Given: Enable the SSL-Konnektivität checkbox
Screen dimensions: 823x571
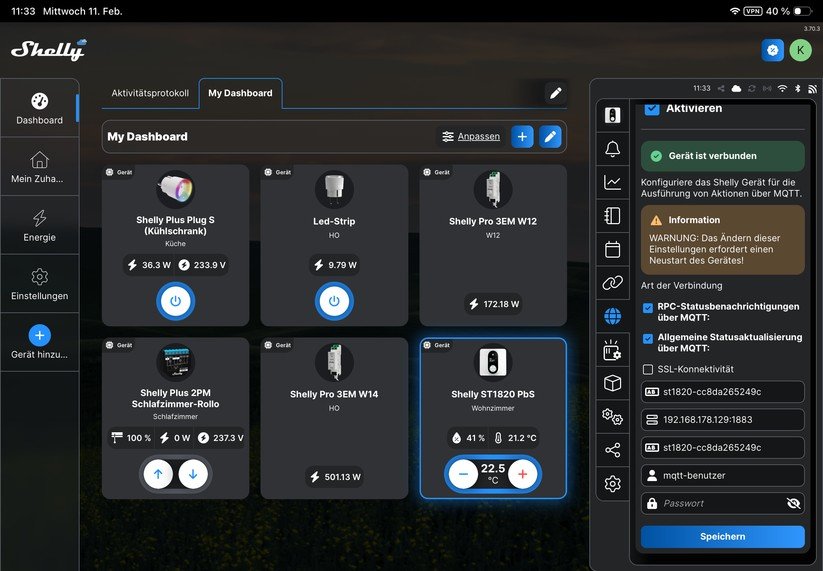Looking at the screenshot, I should click(x=648, y=370).
